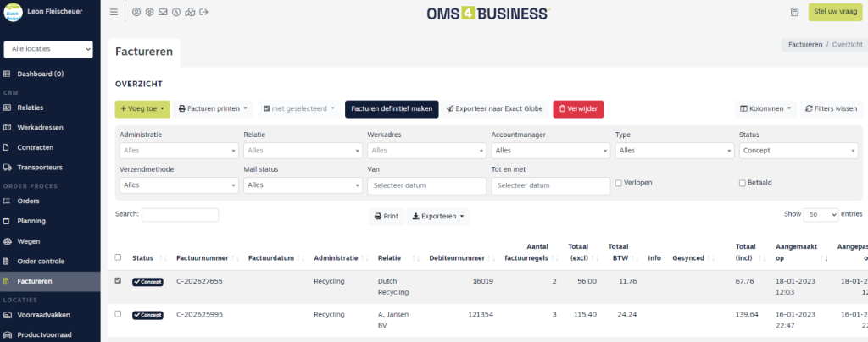Tick the Betaald checkbox filter
Viewport: 868px width, 342px height.
[743, 183]
